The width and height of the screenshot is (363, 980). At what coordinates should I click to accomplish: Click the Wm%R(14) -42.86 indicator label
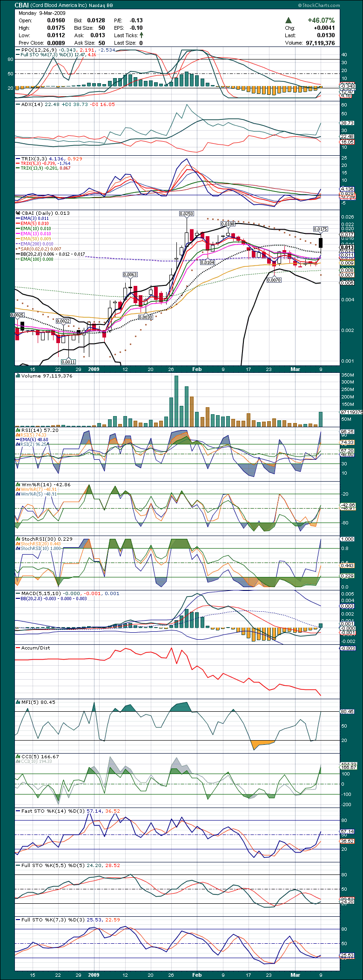[46, 484]
